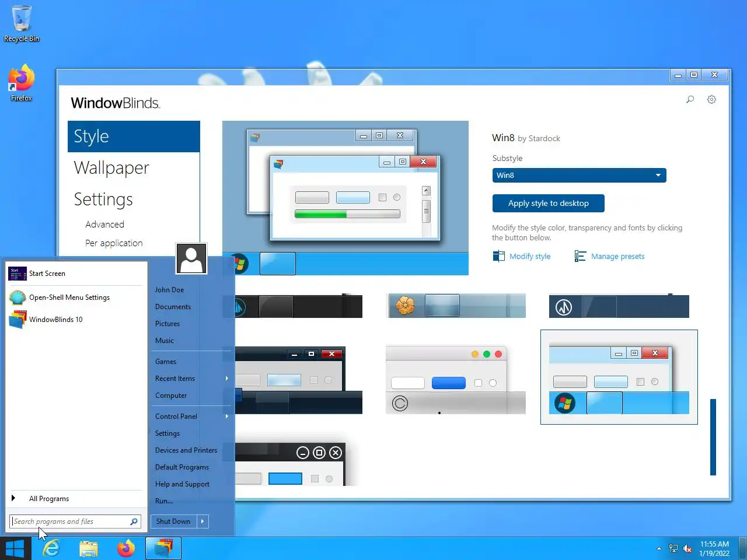Select the style with round window buttons
Screen dimensions: 747x560
(289, 464)
